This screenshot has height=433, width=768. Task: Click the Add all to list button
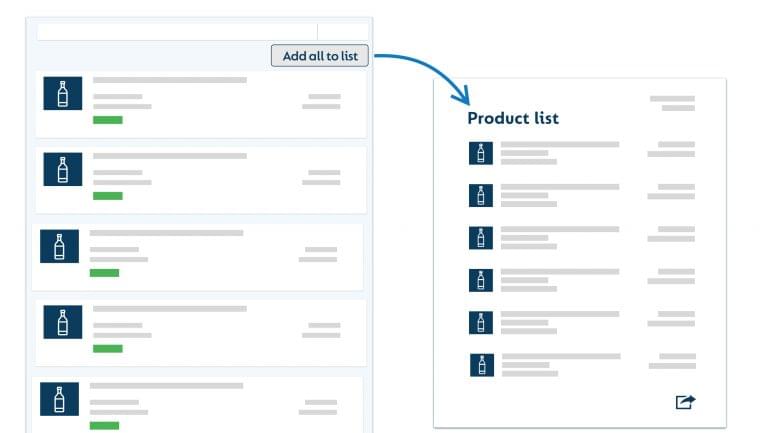320,56
